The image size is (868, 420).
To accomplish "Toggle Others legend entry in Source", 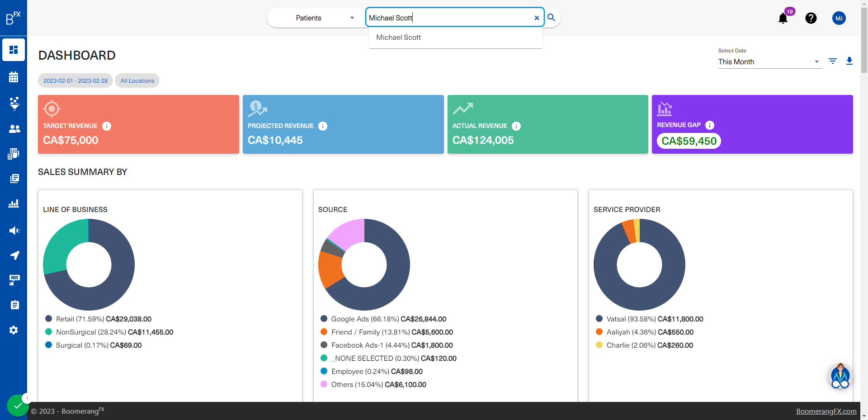I will [x=373, y=385].
